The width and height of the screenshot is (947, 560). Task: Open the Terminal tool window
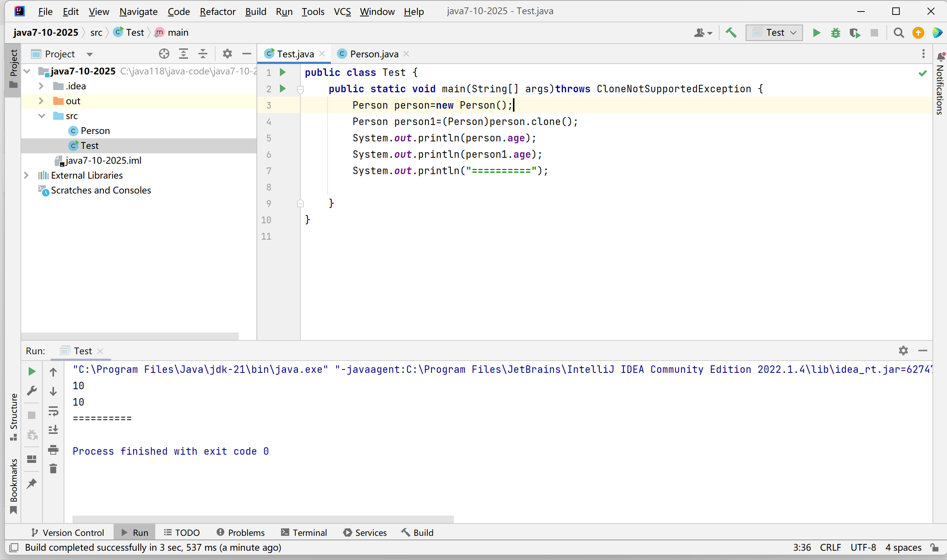[x=304, y=532]
